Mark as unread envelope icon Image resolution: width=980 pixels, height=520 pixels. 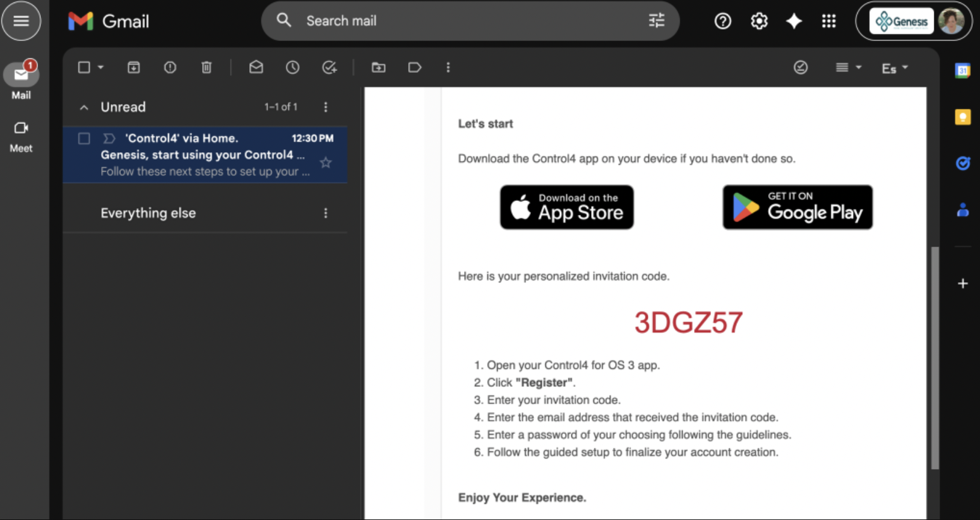tap(256, 67)
